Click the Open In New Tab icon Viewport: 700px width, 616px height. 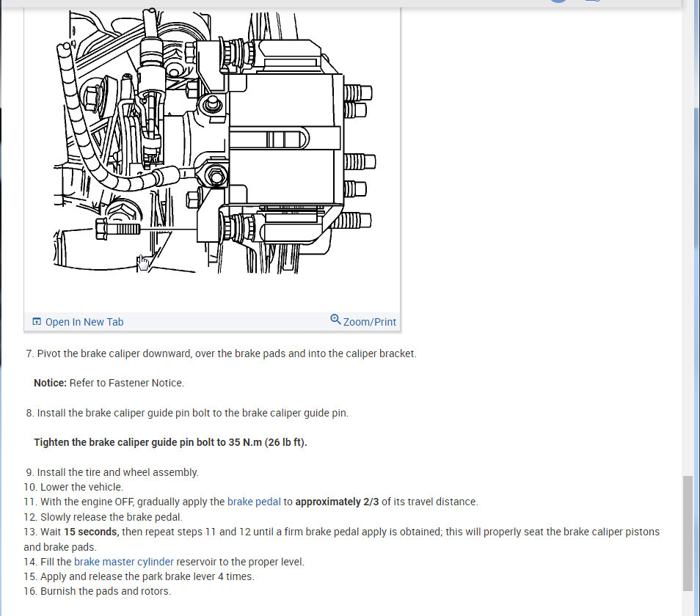coord(37,321)
